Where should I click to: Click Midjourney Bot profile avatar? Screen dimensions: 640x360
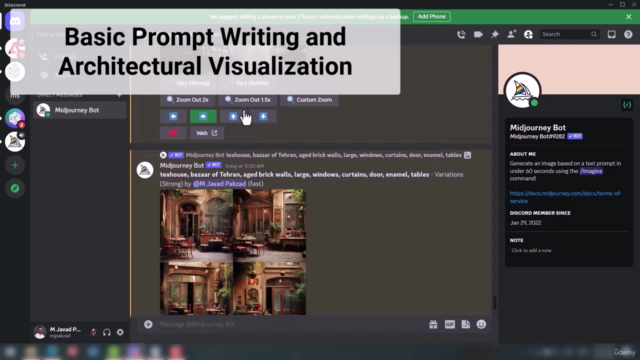(523, 91)
